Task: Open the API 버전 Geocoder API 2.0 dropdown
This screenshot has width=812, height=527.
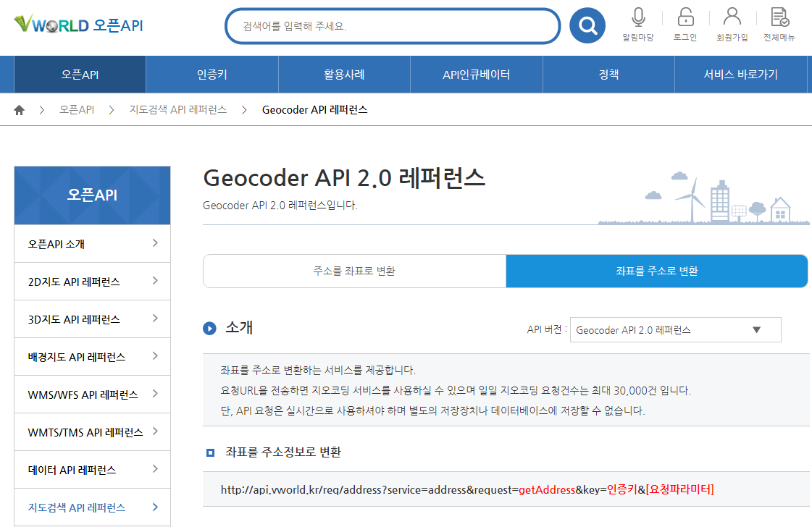Action: [675, 330]
